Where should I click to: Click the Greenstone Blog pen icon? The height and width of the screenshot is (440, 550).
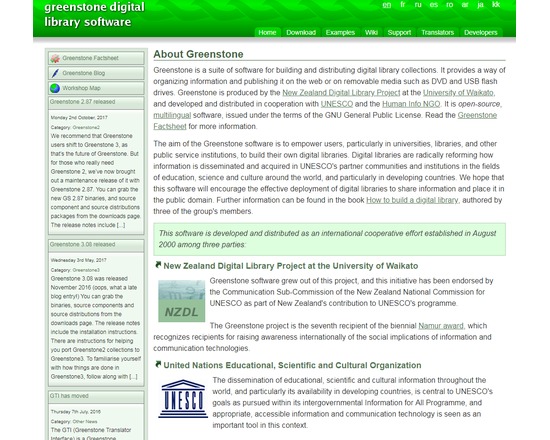(55, 73)
